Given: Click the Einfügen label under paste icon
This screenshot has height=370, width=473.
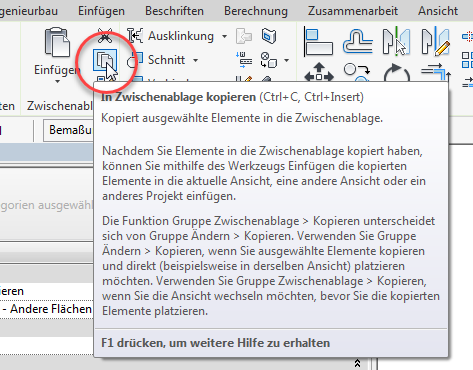Looking at the screenshot, I should [57, 70].
